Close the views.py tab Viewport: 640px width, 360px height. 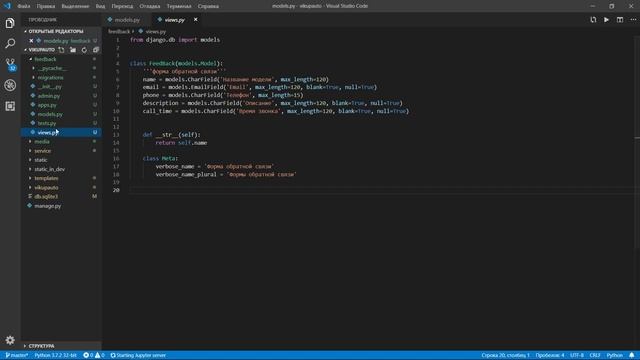[x=196, y=20]
